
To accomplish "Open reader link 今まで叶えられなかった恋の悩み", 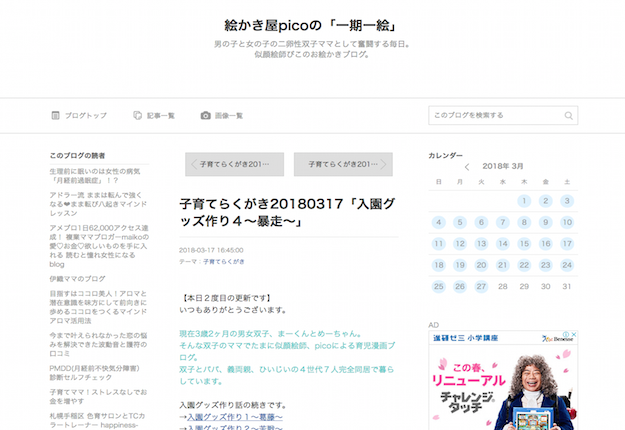I will 98,344.
